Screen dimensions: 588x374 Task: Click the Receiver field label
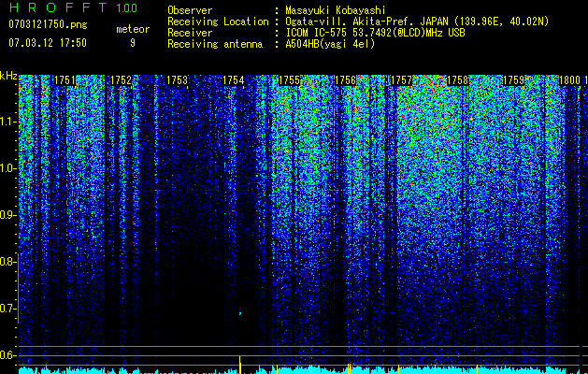coord(190,33)
